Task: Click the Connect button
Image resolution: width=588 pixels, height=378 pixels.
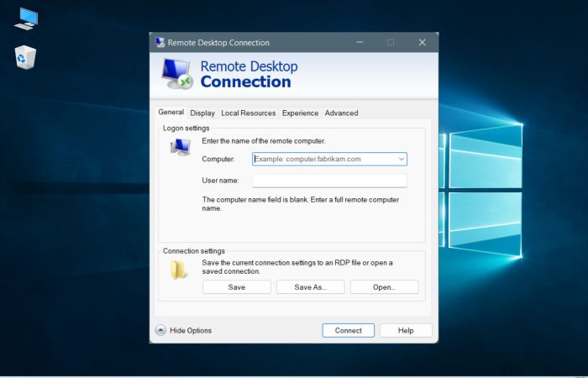Action: (349, 330)
